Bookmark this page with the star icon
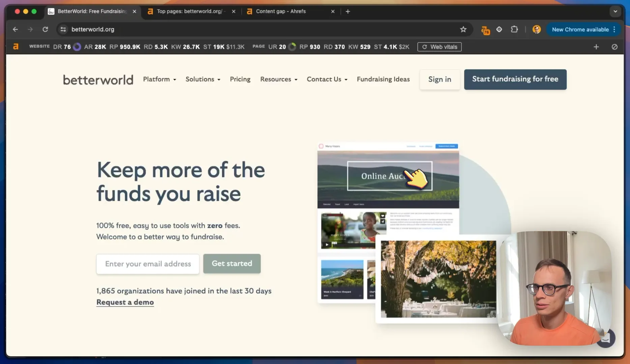This screenshot has width=630, height=364. [463, 29]
